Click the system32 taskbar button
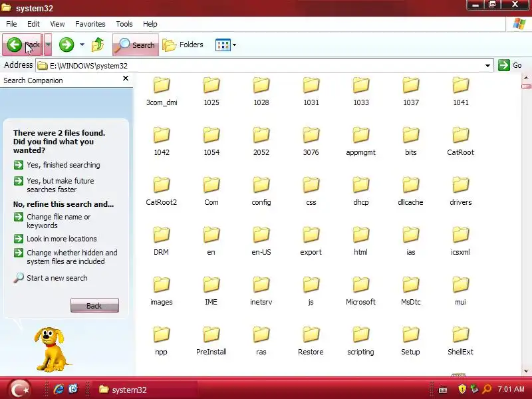Screen dimensions: 532x399 pos(146,390)
